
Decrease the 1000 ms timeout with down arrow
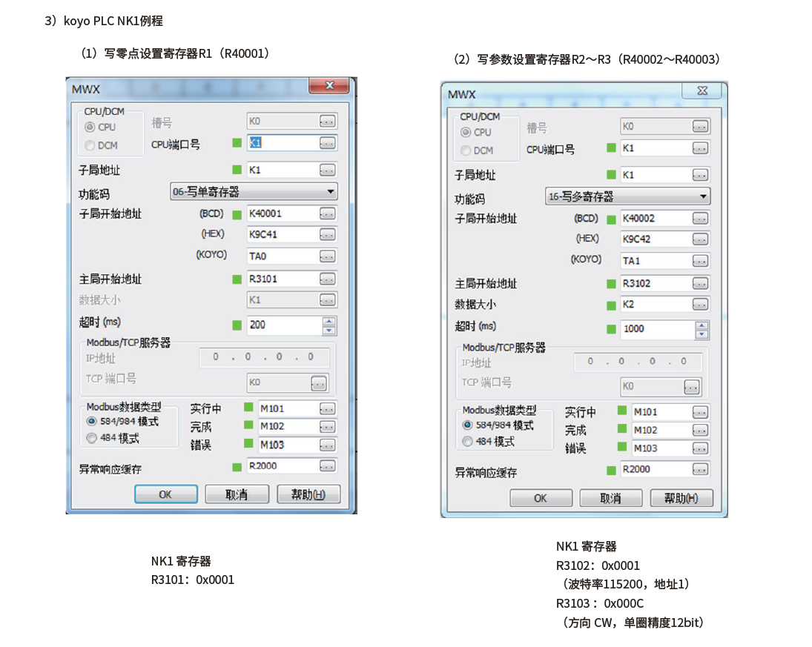click(x=702, y=334)
